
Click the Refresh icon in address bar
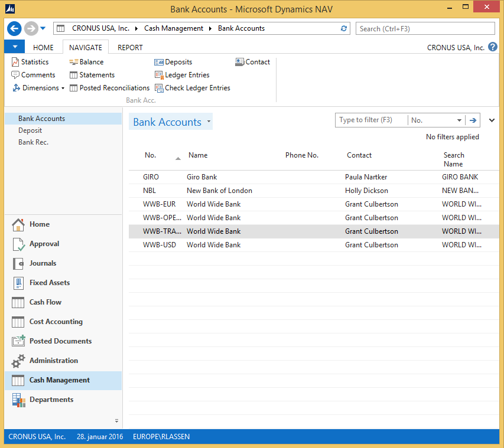tap(344, 28)
